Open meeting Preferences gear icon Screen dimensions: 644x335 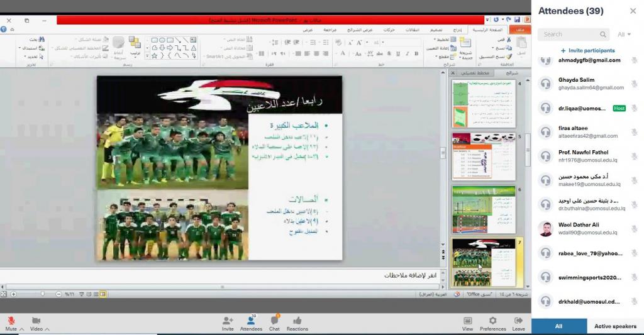tap(492, 321)
